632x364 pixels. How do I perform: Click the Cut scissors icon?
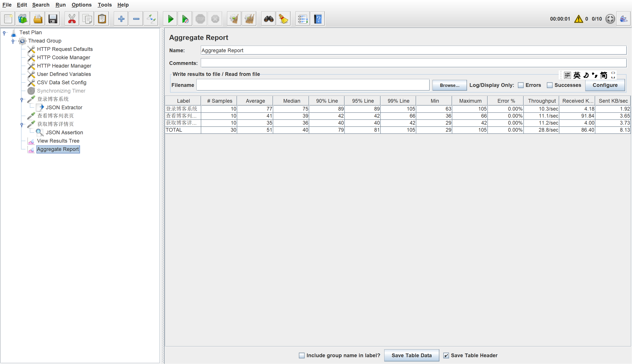72,19
